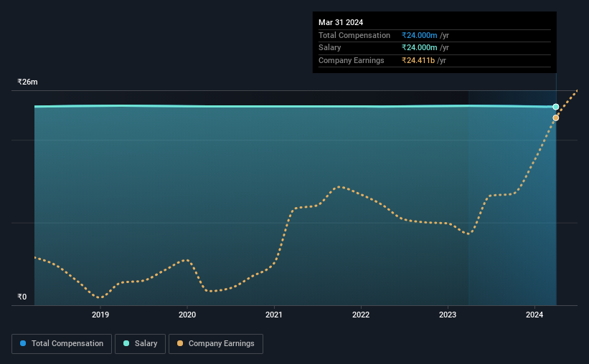
Task: Click the Mar 31 2024 tooltip date
Action: click(341, 22)
